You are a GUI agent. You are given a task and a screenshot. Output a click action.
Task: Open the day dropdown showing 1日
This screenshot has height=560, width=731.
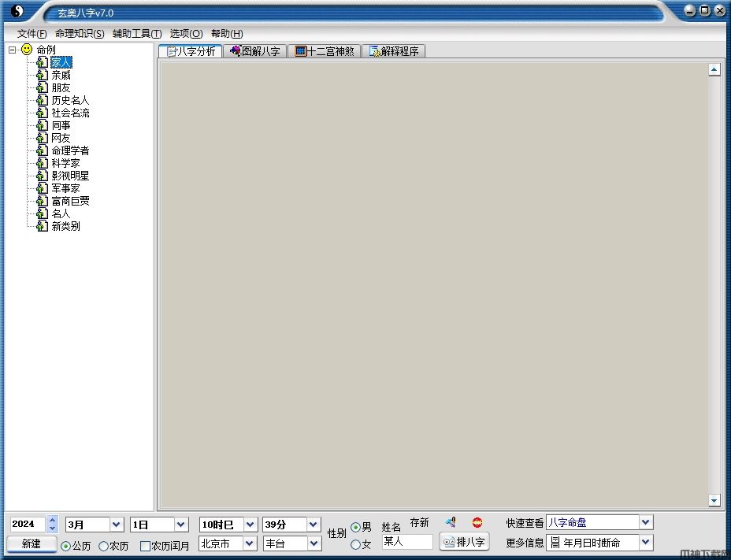[181, 525]
